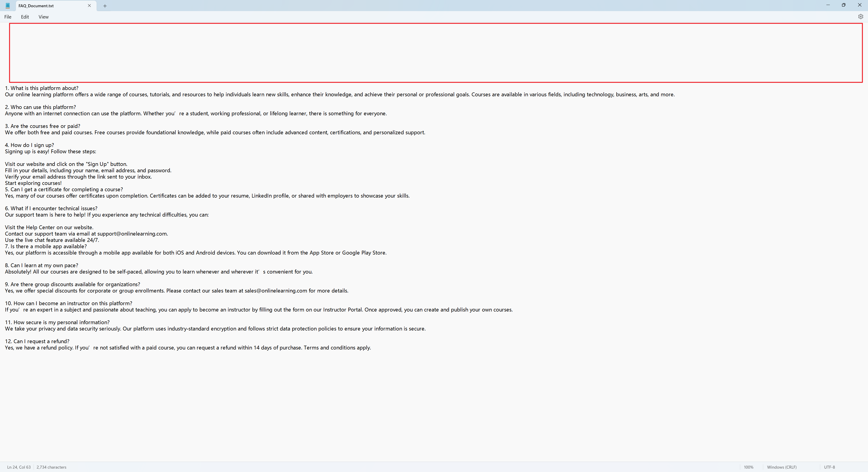
Task: Open the View menu
Action: [x=43, y=17]
